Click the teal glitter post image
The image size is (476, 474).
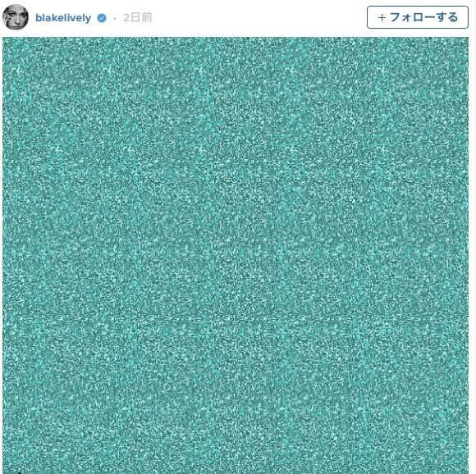(x=236, y=255)
